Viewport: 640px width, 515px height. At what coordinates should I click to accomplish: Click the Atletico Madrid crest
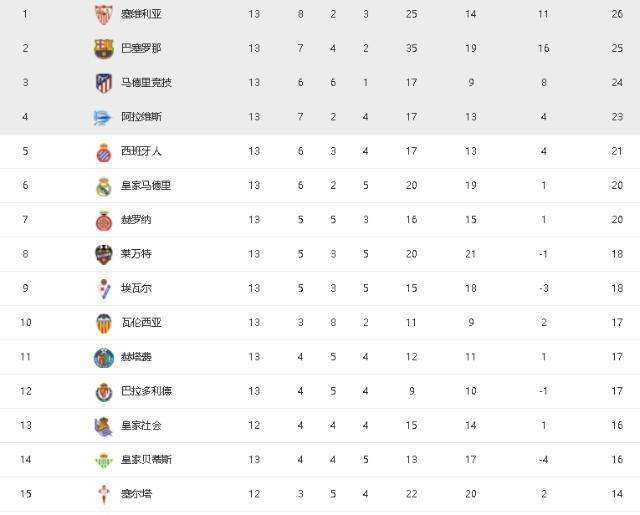pos(104,83)
